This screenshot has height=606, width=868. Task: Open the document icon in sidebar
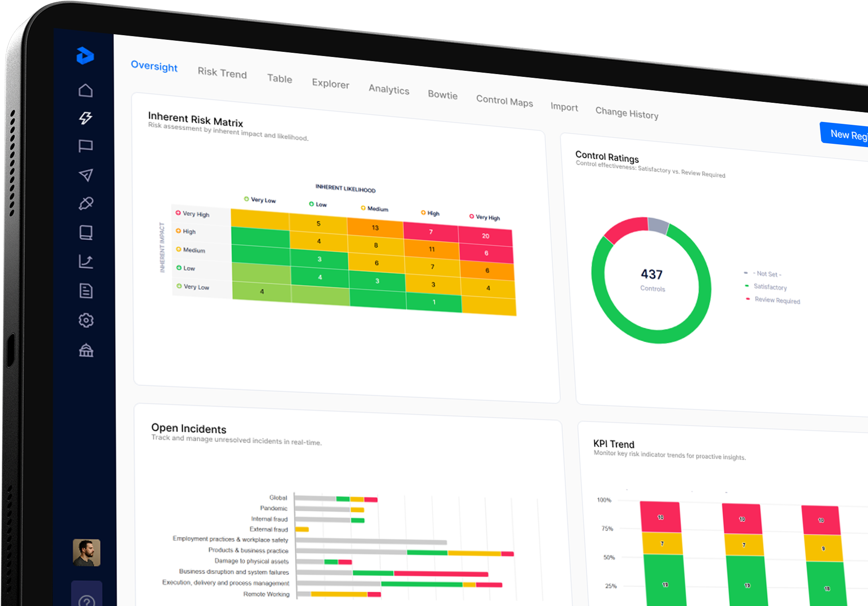86,291
